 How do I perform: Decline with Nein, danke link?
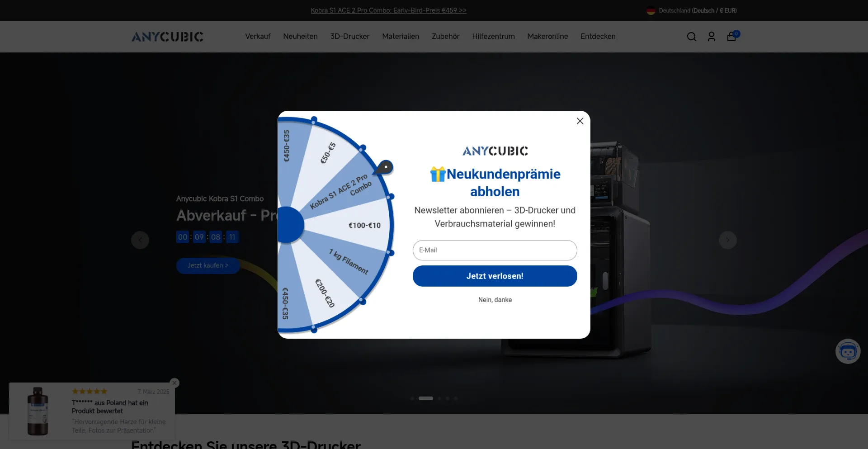[495, 300]
